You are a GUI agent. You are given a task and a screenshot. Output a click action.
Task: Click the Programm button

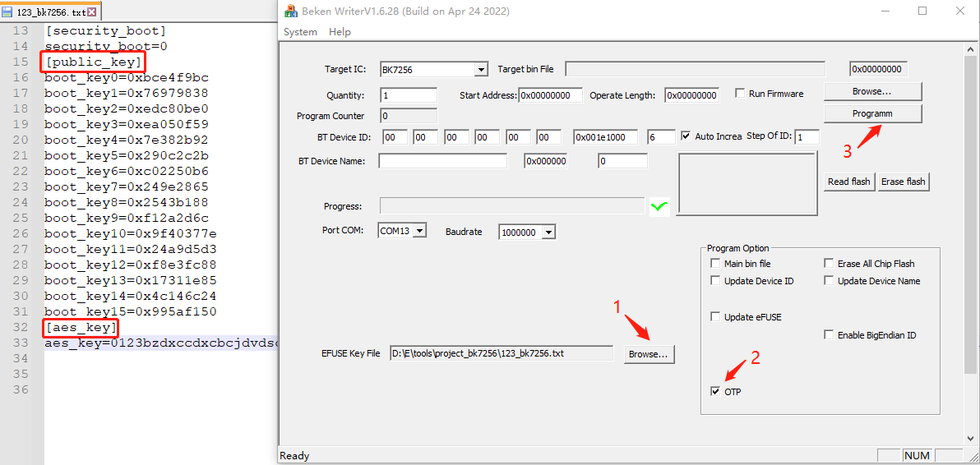point(872,113)
